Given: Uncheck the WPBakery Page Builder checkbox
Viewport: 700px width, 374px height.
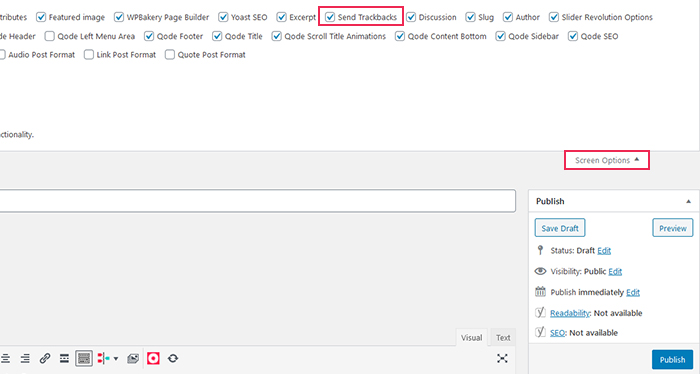Looking at the screenshot, I should pos(119,17).
